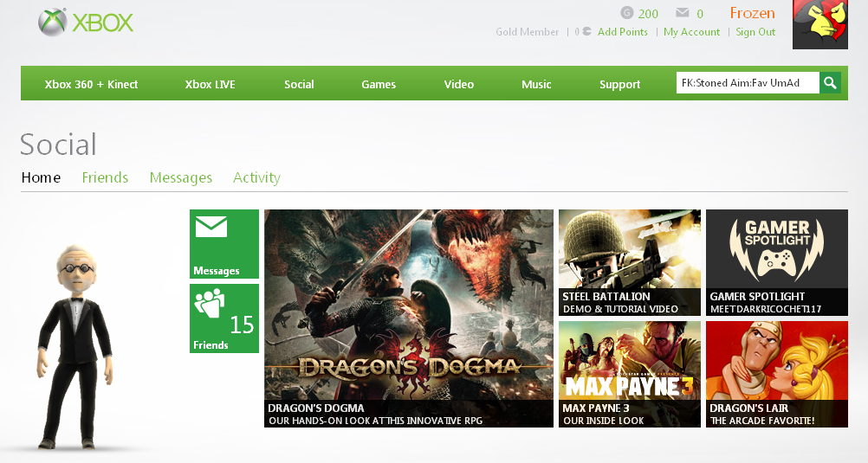This screenshot has width=868, height=463.
Task: Open the Gamer Spotlight tile
Action: pos(777,262)
